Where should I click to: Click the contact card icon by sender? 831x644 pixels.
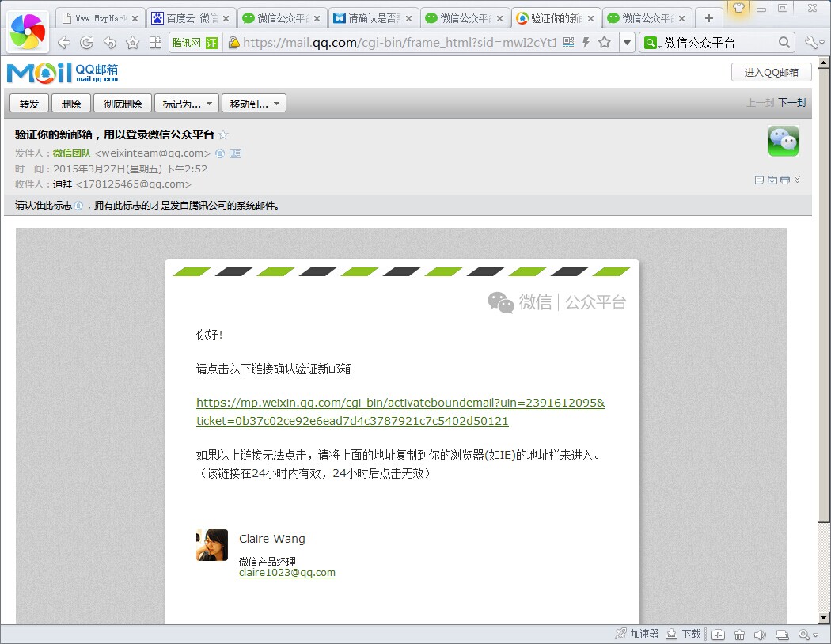tap(236, 153)
